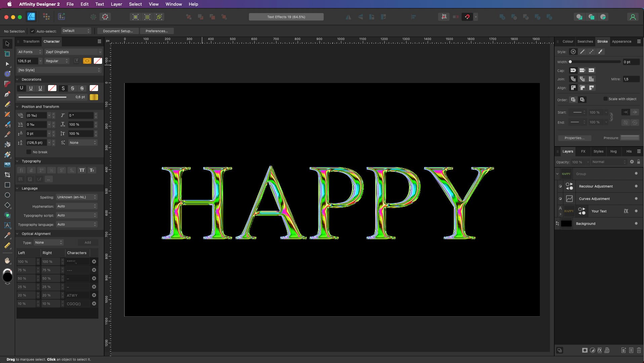Click the round cap icon

point(573,70)
